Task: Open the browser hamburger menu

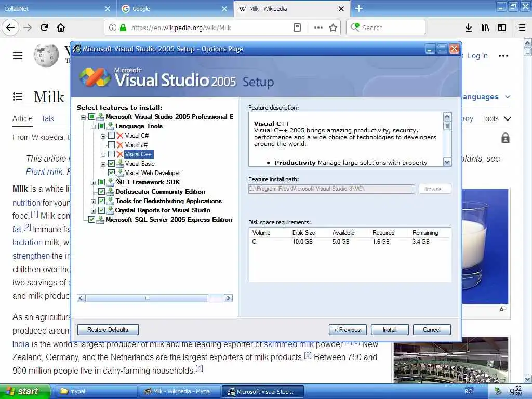Action: [x=522, y=28]
